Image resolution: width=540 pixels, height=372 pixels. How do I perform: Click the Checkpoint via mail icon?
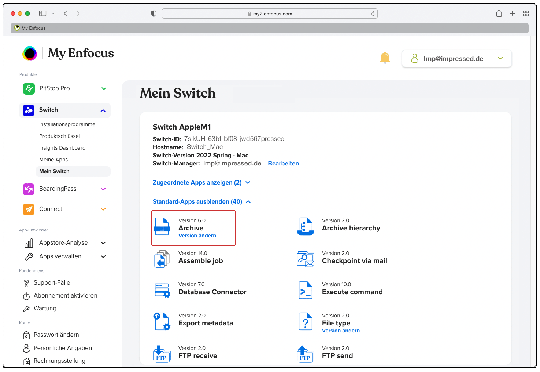tap(305, 259)
